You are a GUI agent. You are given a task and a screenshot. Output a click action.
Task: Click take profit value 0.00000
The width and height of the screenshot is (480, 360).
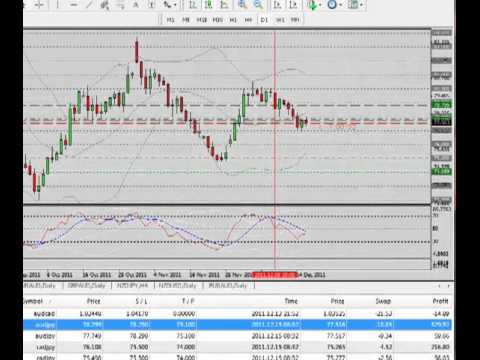(184, 314)
